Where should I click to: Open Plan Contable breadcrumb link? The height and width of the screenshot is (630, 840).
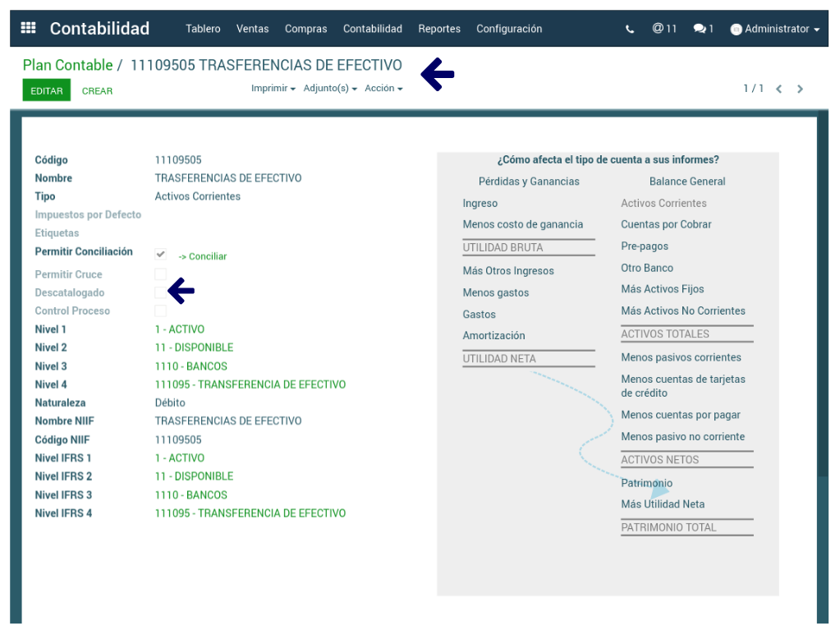coord(67,65)
